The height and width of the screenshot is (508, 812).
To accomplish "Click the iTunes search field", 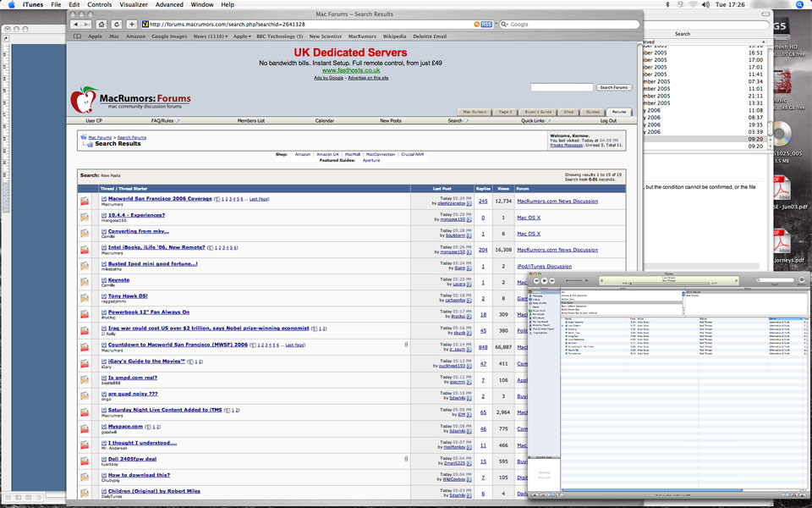I will (776, 280).
